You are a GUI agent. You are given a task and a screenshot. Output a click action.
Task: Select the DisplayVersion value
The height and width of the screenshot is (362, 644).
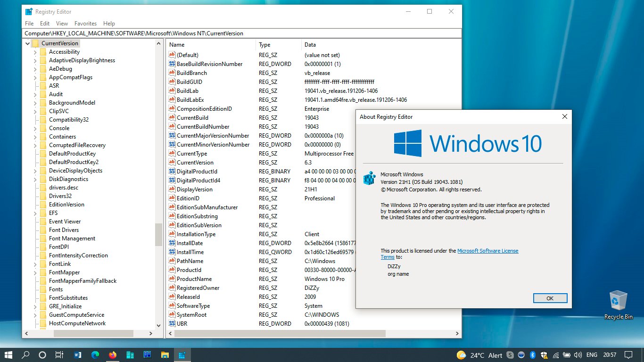(x=195, y=189)
